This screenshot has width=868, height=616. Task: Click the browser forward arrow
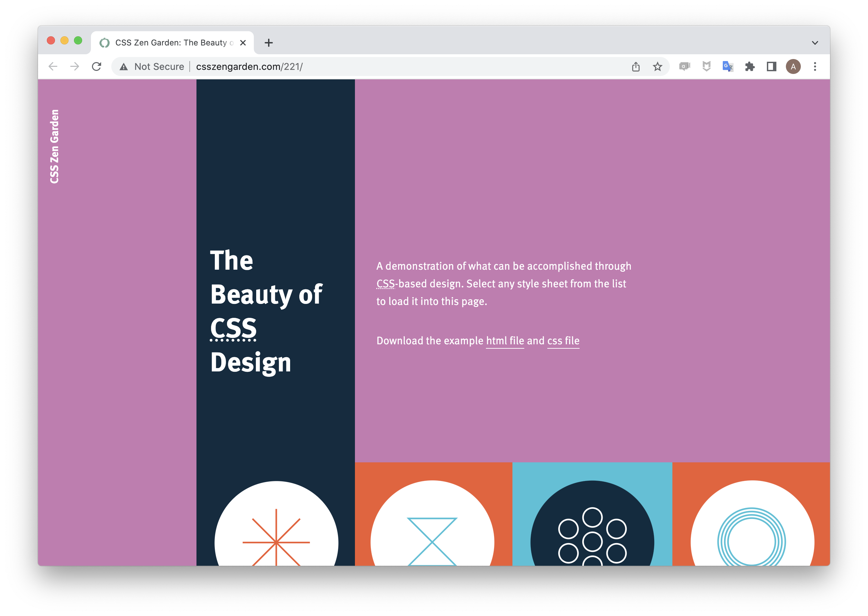point(75,67)
